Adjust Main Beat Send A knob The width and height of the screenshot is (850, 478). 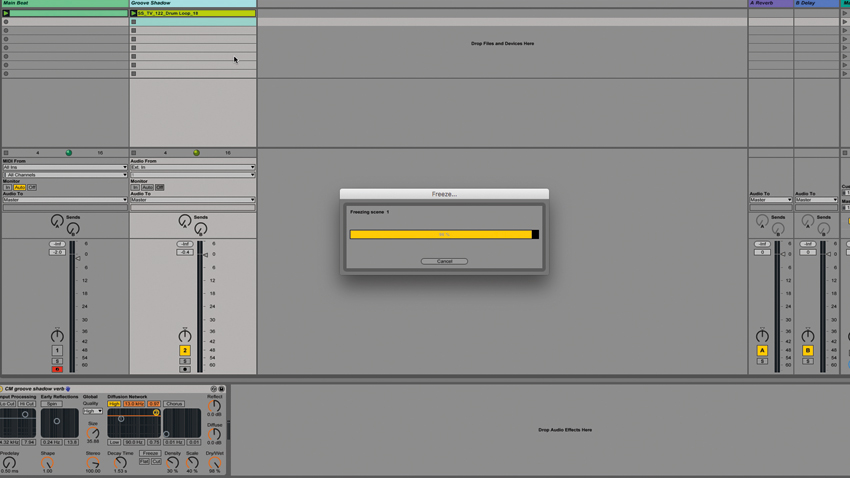point(57,221)
